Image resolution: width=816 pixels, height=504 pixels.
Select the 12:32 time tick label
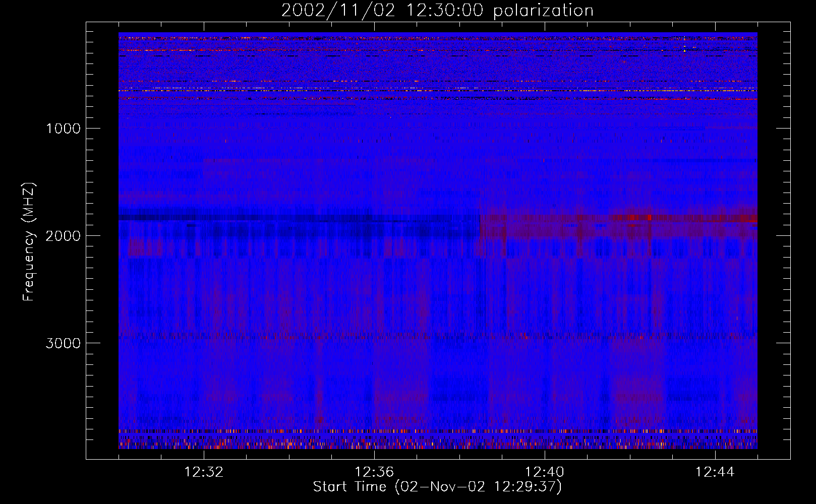pyautogui.click(x=204, y=472)
